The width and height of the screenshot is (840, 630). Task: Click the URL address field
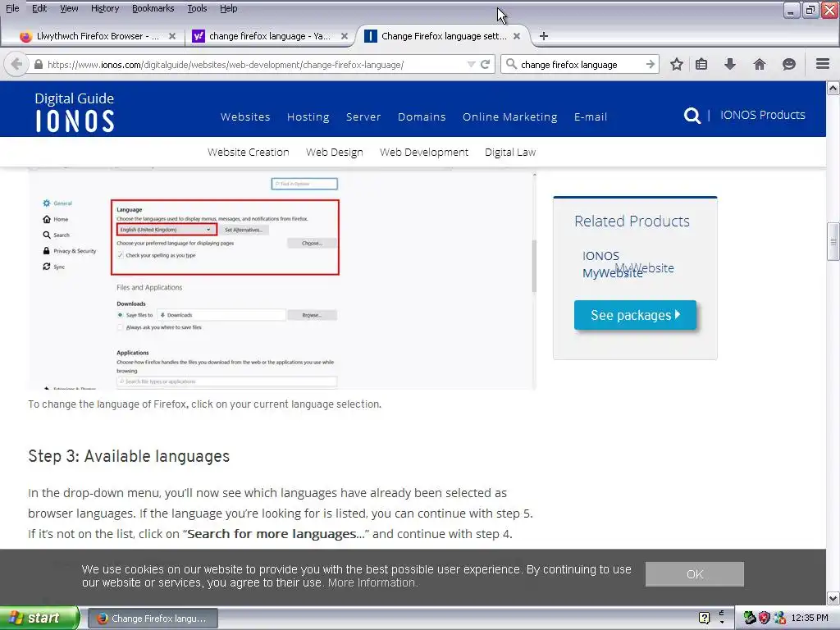tap(252, 64)
